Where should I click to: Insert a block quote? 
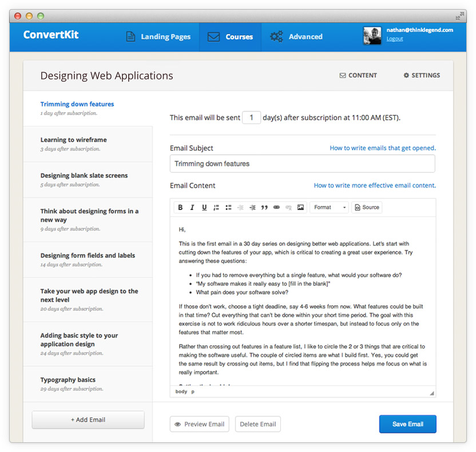[x=264, y=208]
